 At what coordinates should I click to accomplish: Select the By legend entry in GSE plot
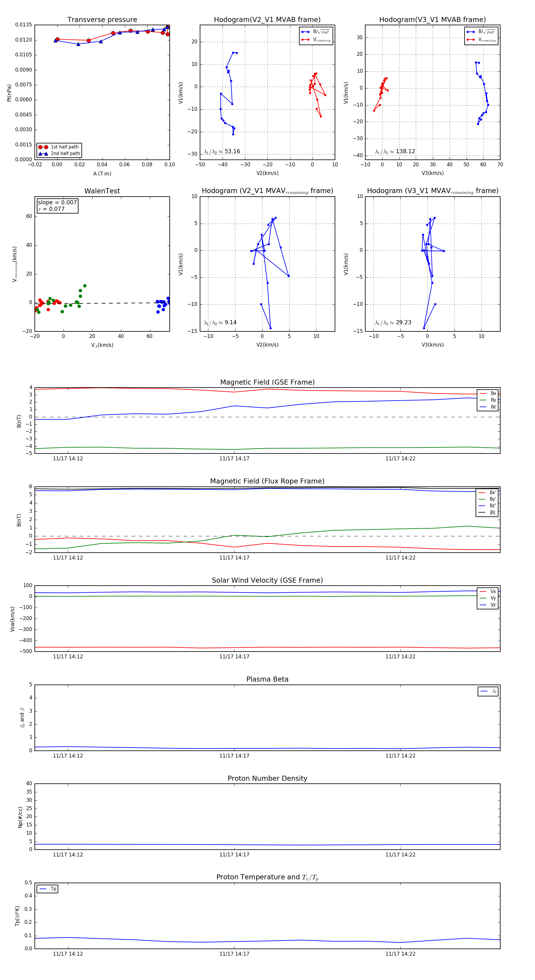488,400
